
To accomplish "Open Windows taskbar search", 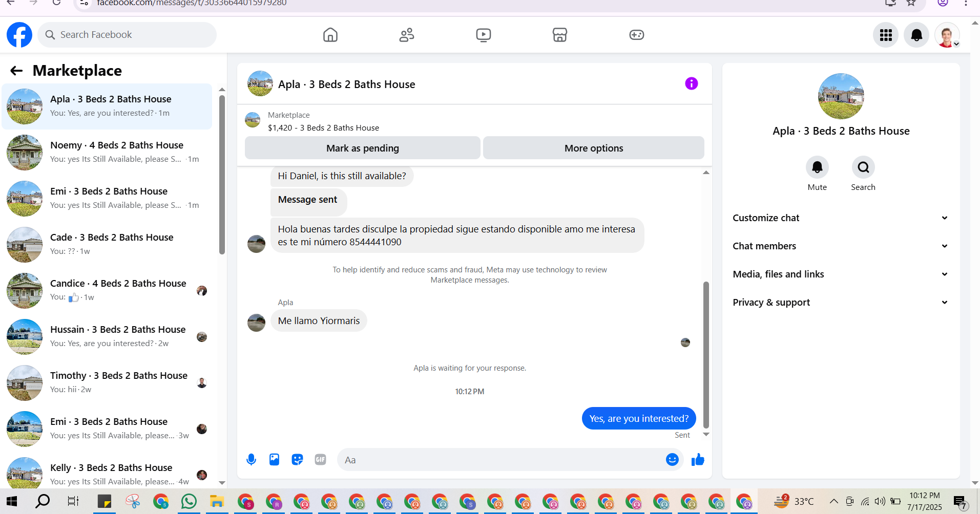I will [x=43, y=501].
